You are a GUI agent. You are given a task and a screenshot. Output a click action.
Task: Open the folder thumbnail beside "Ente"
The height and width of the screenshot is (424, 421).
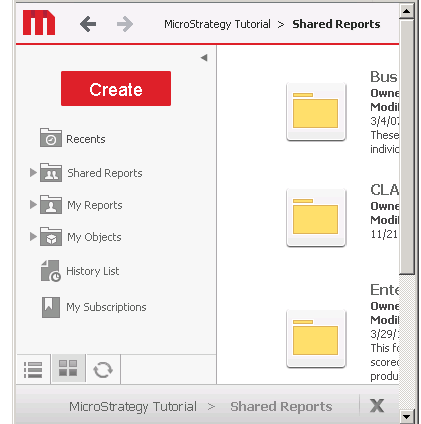pyautogui.click(x=316, y=339)
